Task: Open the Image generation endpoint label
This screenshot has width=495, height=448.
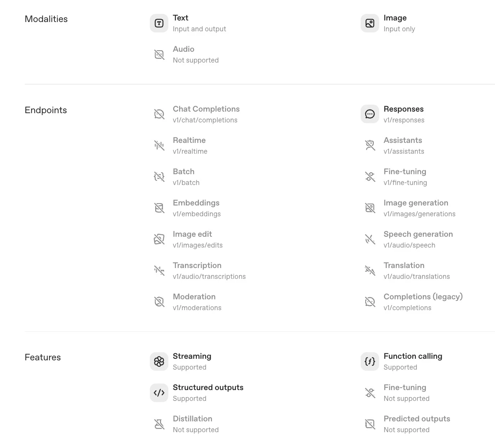Action: point(416,203)
